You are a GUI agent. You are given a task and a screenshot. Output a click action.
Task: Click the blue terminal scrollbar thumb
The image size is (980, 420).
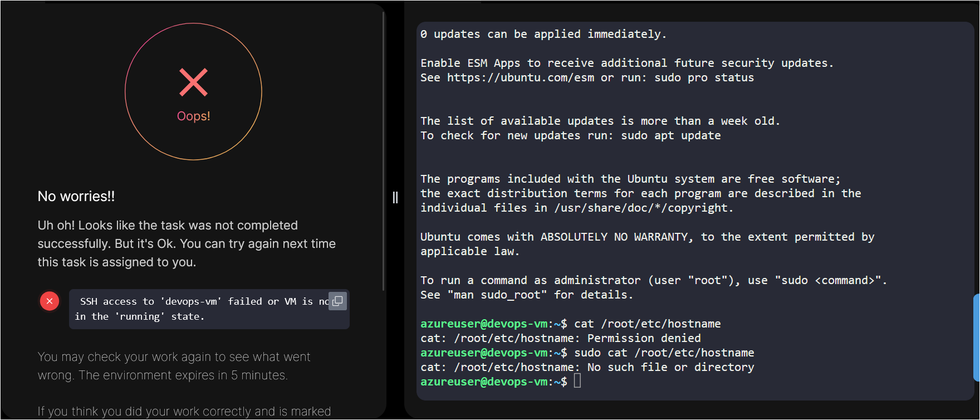point(976,338)
